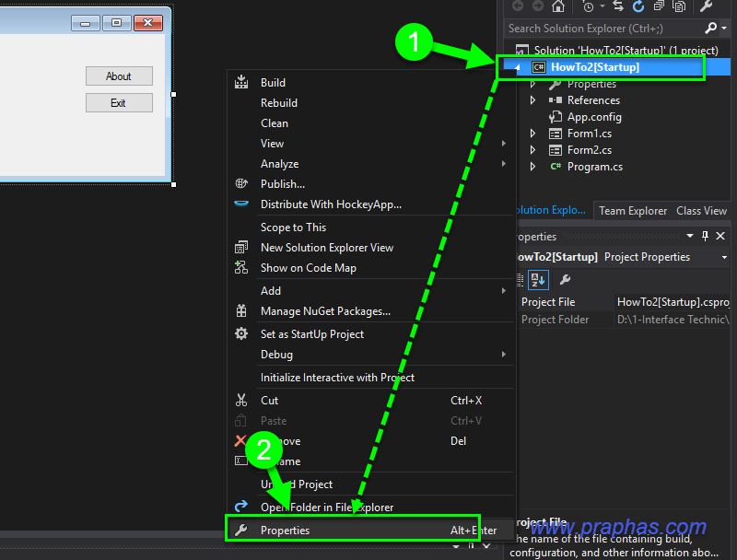Select App.config file in tree
Viewport: 737px width, 560px height.
[x=594, y=116]
